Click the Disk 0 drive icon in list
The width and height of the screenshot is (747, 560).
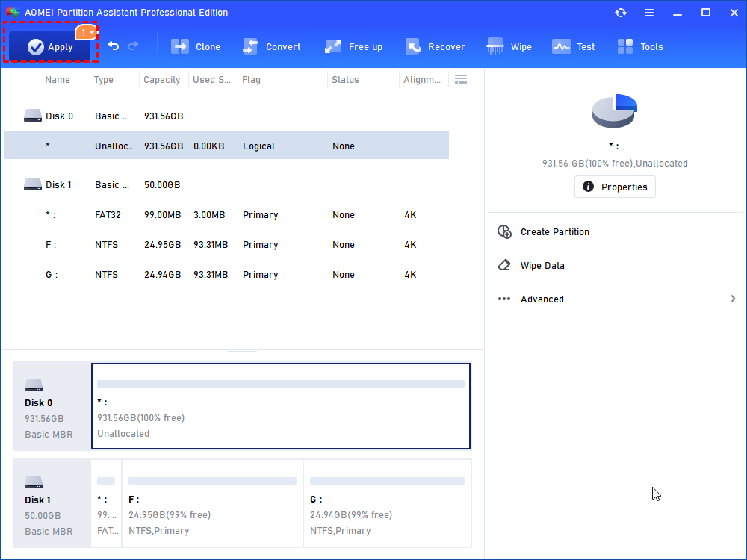pyautogui.click(x=33, y=116)
